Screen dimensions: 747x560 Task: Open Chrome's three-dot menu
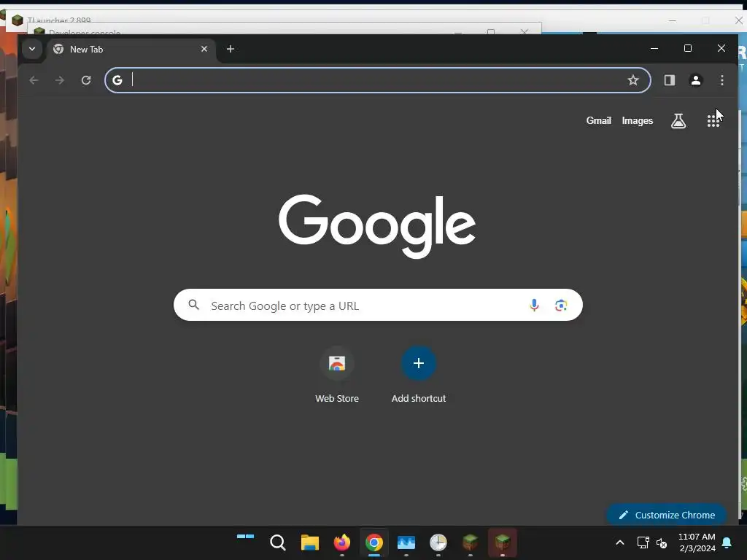click(721, 80)
